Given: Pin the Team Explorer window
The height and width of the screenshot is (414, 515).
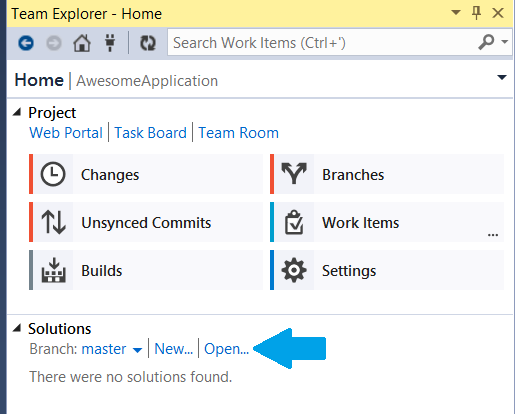Looking at the screenshot, I should (x=476, y=13).
